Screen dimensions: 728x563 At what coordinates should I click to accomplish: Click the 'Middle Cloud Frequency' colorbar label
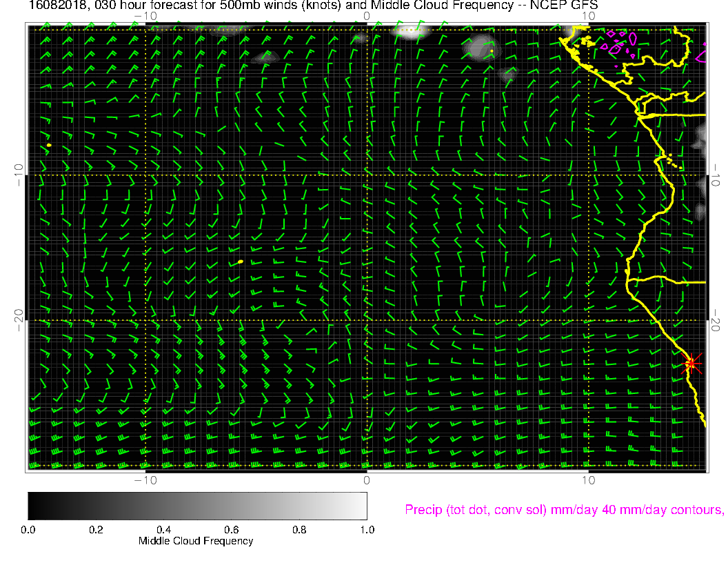[x=196, y=541]
